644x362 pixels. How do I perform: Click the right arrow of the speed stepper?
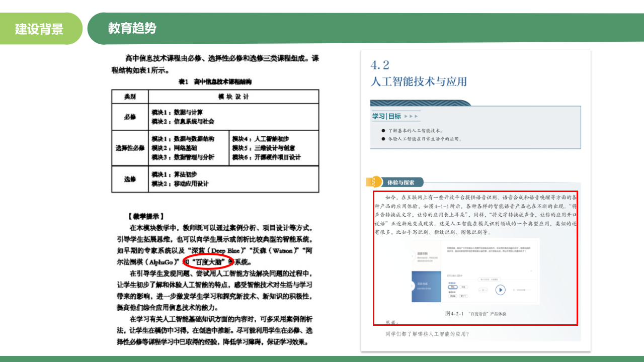click(486, 290)
